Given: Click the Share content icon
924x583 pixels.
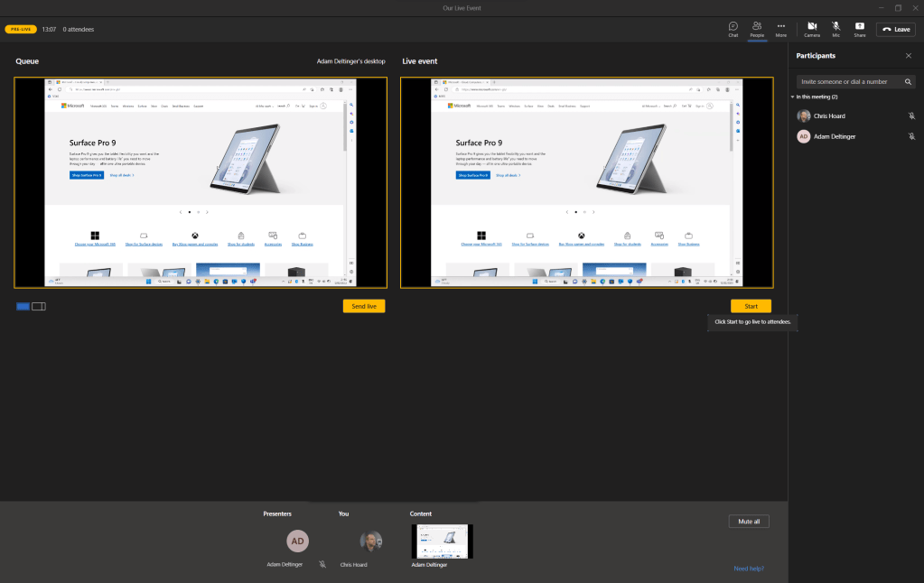Looking at the screenshot, I should pyautogui.click(x=860, y=29).
